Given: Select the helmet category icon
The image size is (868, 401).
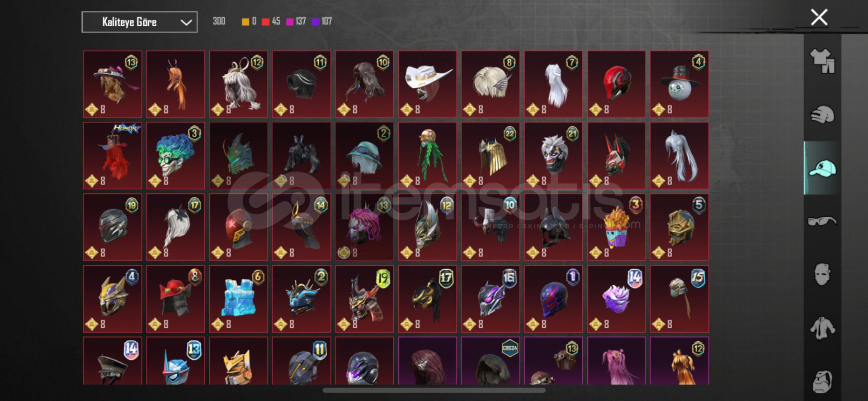Looking at the screenshot, I should click(822, 115).
